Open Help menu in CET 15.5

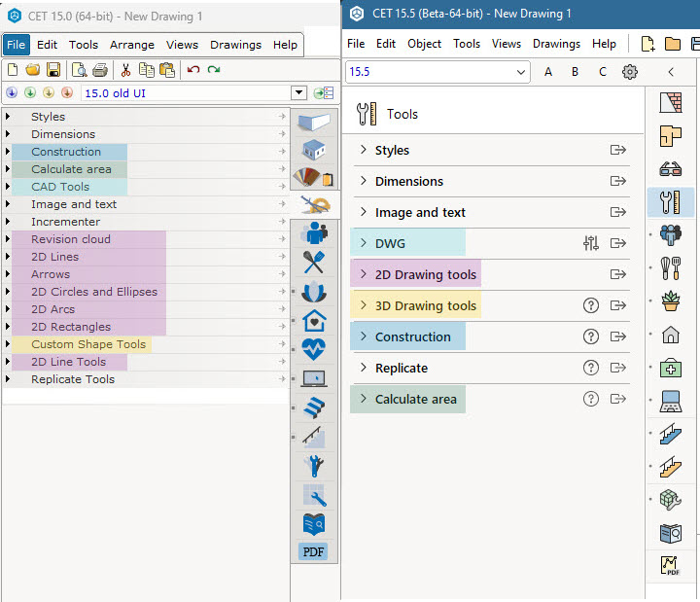point(604,44)
